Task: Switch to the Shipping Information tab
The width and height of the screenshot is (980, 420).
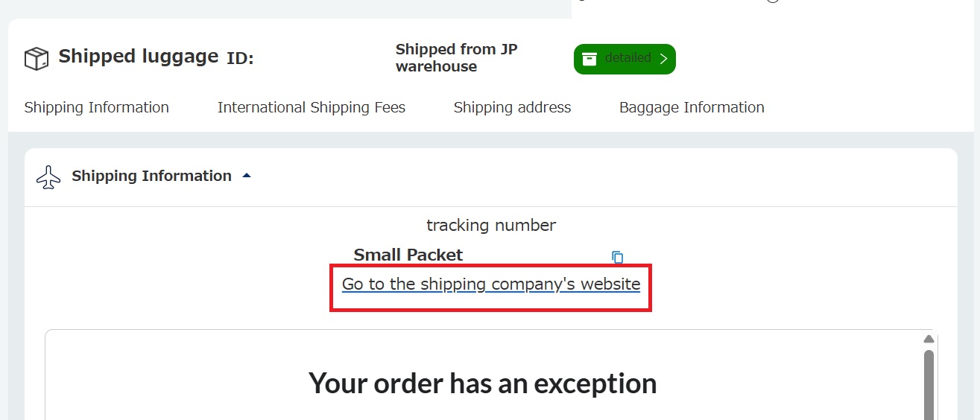Action: click(x=97, y=107)
